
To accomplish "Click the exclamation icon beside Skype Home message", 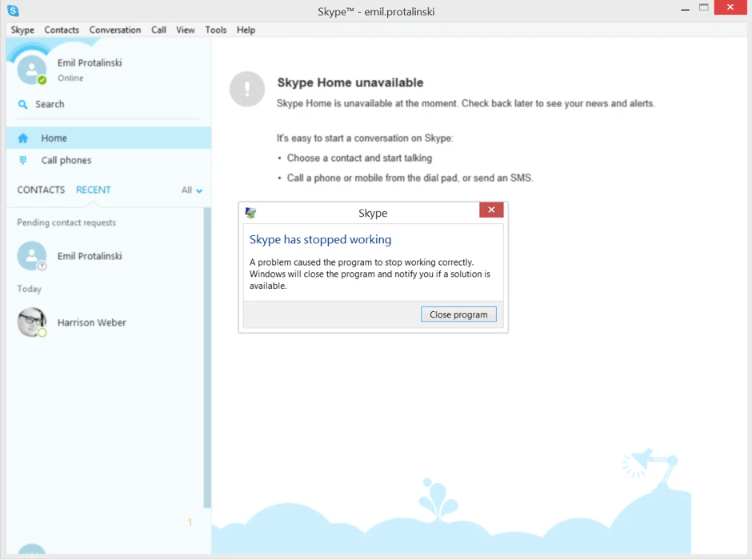I will pyautogui.click(x=247, y=89).
